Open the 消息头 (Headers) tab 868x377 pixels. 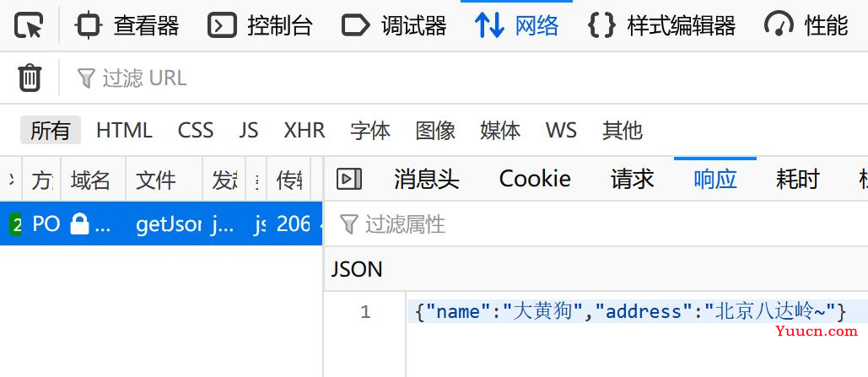point(427,179)
